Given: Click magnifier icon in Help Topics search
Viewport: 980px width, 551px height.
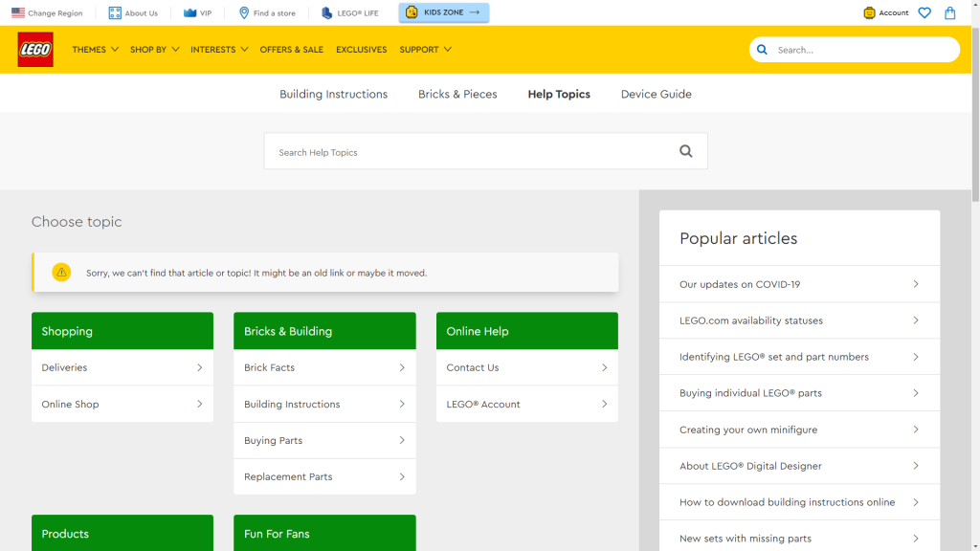Looking at the screenshot, I should coord(685,151).
